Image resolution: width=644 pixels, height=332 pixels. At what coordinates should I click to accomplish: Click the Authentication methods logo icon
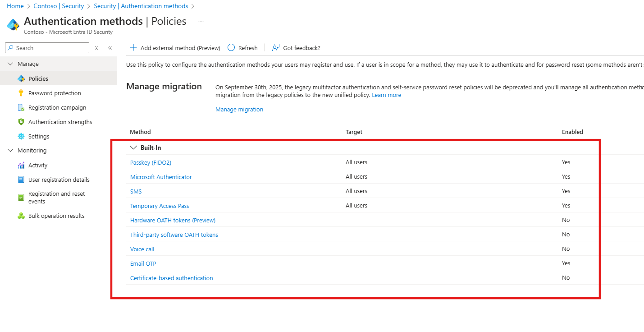[x=13, y=25]
